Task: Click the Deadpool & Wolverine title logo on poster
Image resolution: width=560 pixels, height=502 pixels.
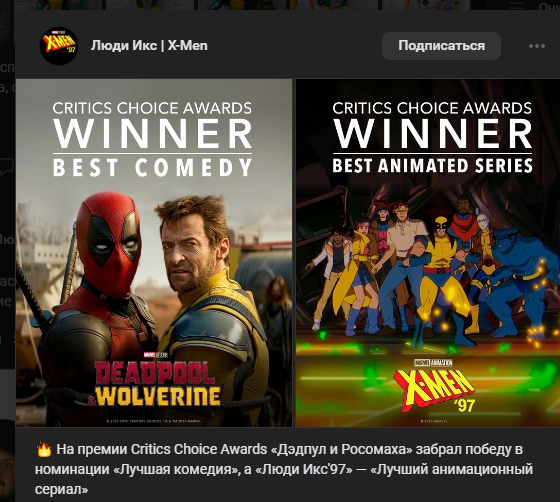Action: 158,384
